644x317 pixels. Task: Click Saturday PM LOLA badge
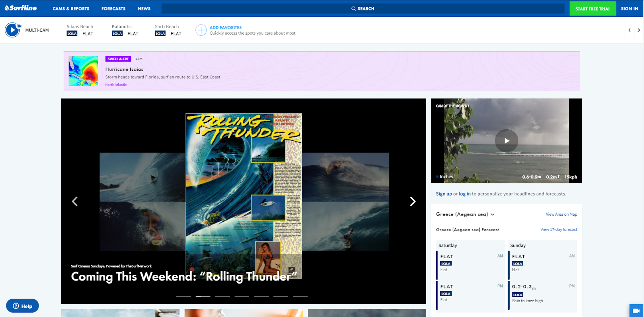pyautogui.click(x=446, y=294)
